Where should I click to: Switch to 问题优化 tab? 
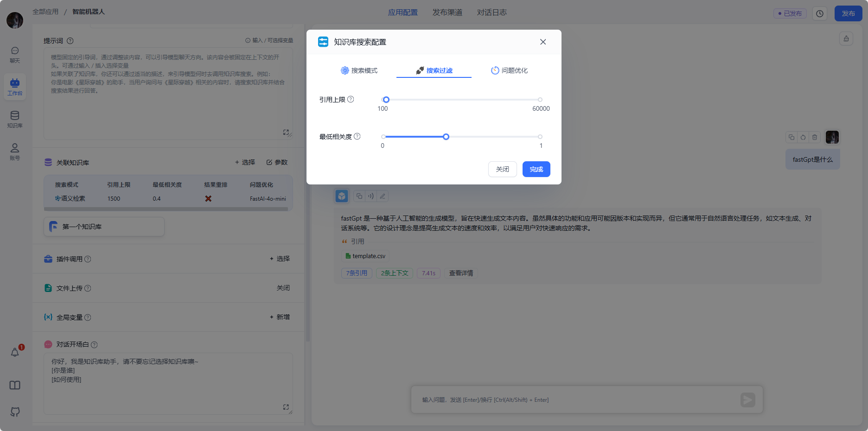pyautogui.click(x=509, y=70)
